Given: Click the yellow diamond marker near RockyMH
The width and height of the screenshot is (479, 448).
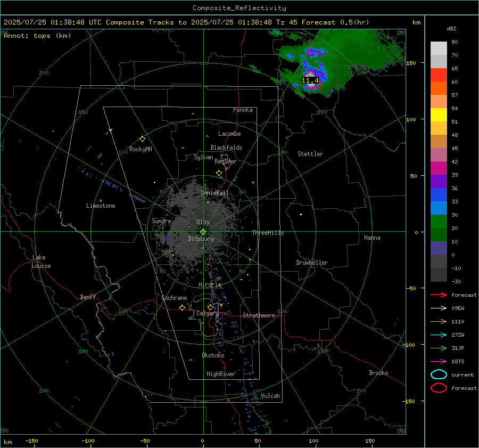Looking at the screenshot, I should click(x=142, y=139).
